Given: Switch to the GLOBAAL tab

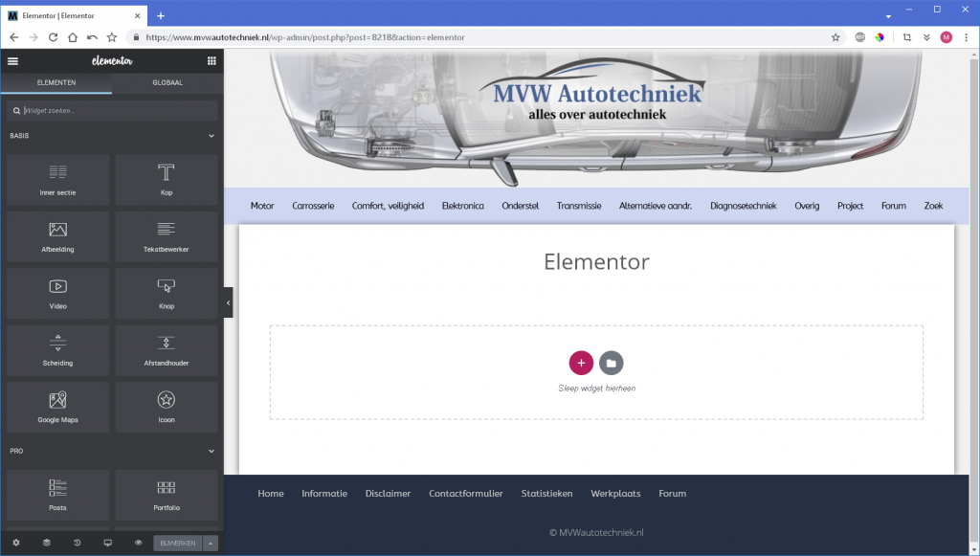Looking at the screenshot, I should tap(167, 82).
